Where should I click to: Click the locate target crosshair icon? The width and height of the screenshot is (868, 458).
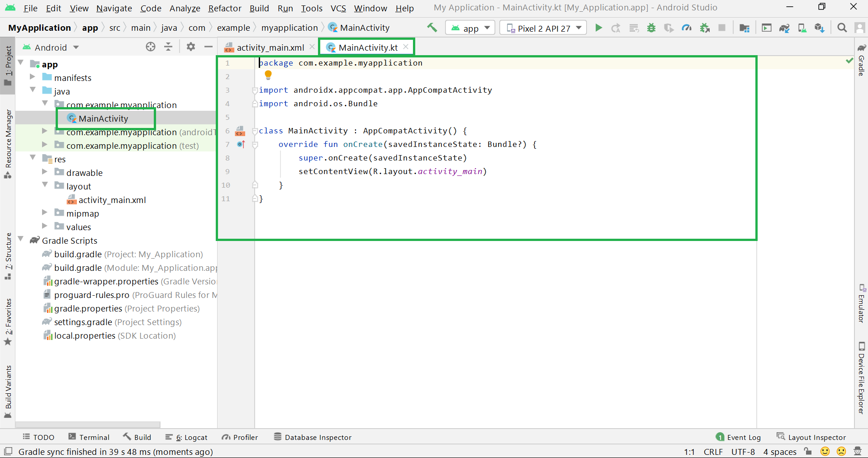[151, 47]
